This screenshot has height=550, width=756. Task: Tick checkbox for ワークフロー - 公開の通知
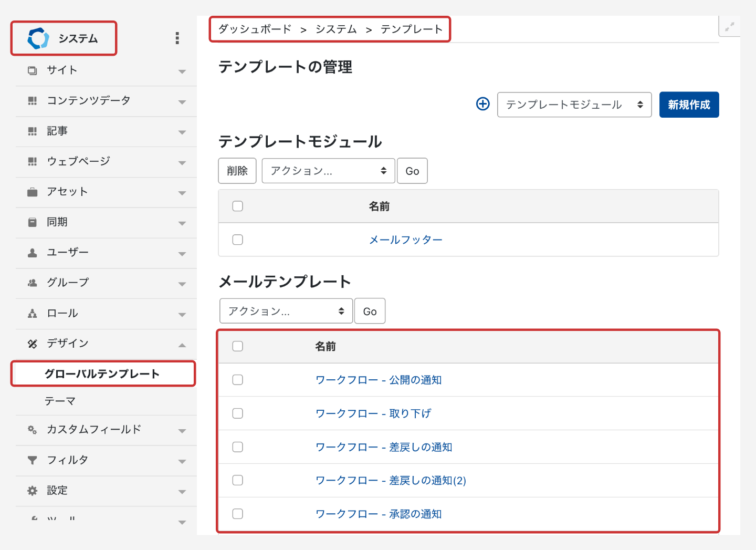238,380
